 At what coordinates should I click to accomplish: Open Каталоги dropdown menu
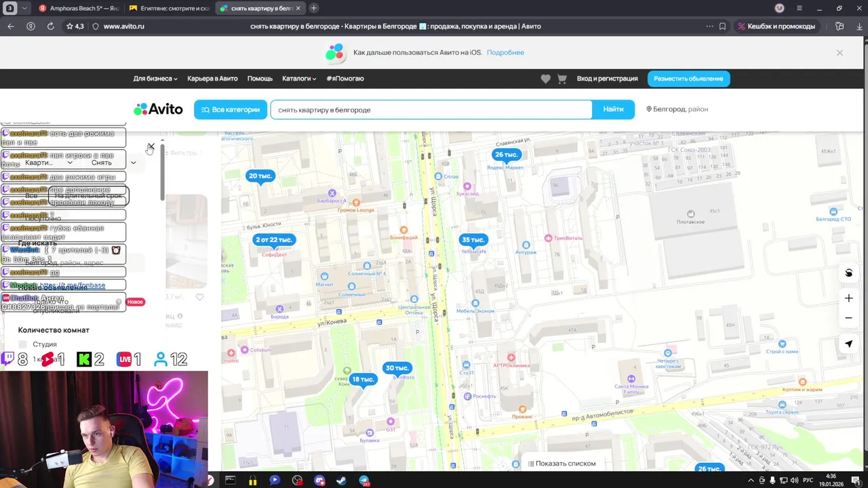click(x=299, y=79)
